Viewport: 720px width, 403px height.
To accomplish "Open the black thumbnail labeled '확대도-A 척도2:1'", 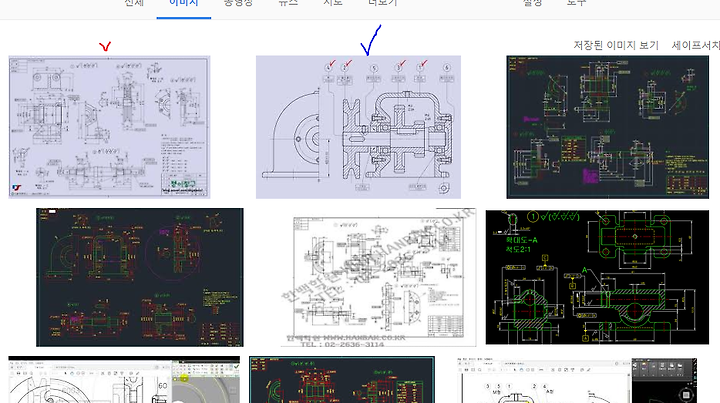I will [597, 277].
